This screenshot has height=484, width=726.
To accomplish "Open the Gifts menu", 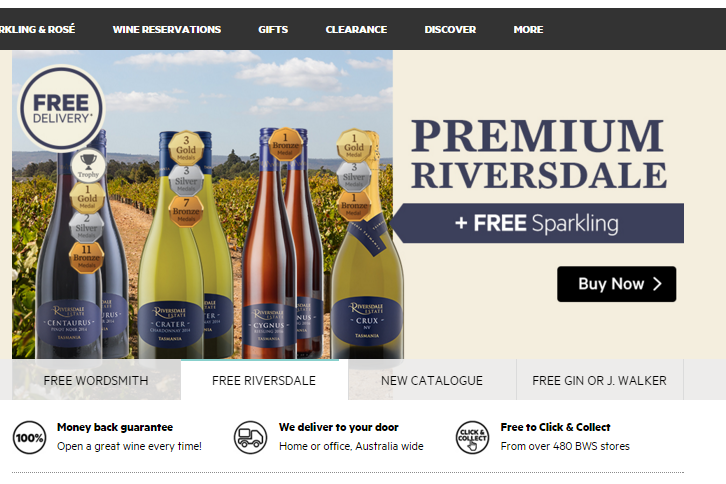I will pyautogui.click(x=273, y=30).
